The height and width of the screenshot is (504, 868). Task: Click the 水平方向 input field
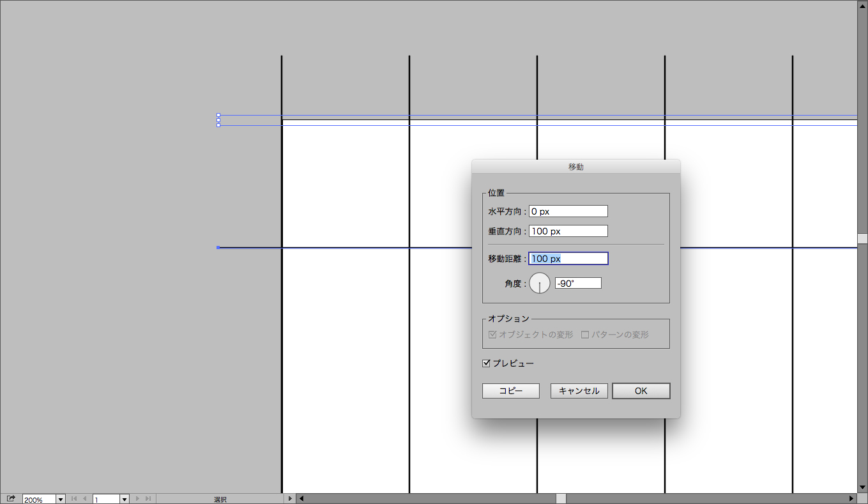(568, 211)
